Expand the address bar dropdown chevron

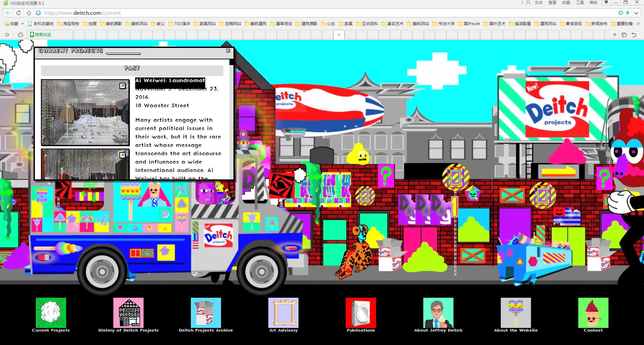[x=636, y=13]
